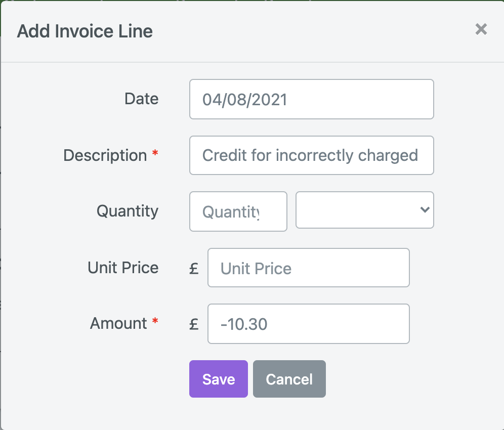
Task: Close the Add Invoice Line dialog
Action: click(481, 29)
